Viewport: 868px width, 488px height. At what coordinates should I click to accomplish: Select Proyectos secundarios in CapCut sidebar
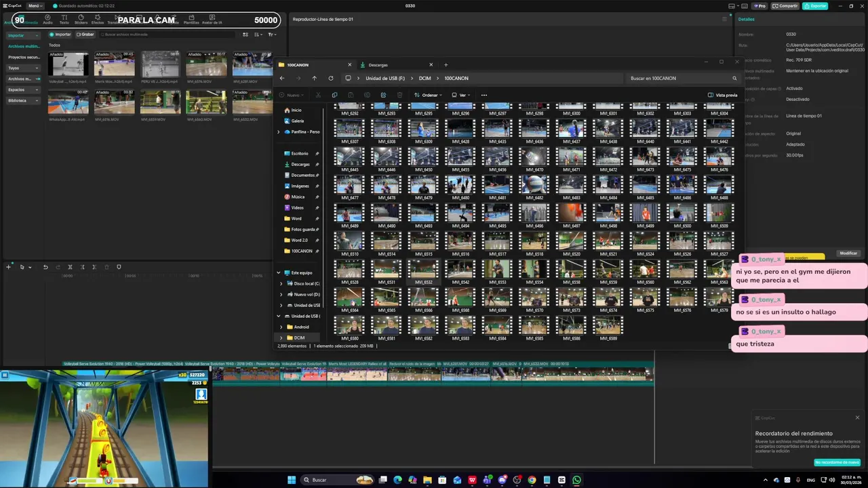tap(24, 57)
